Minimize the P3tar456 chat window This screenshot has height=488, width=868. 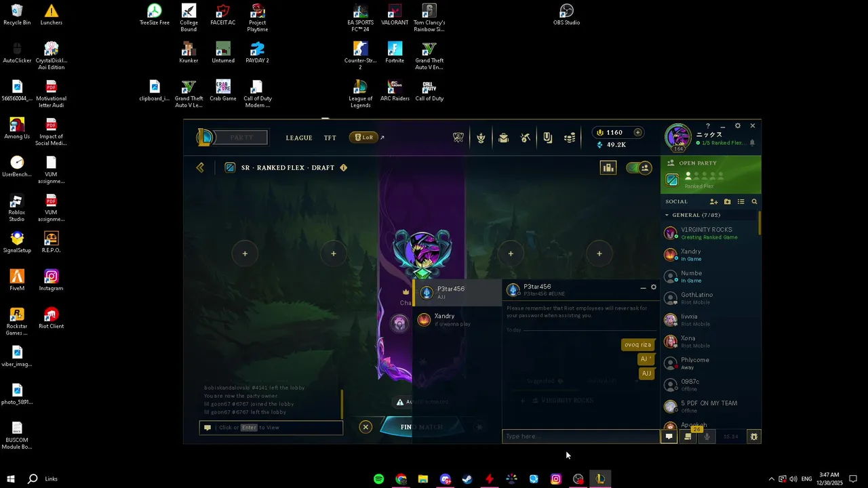(x=643, y=288)
